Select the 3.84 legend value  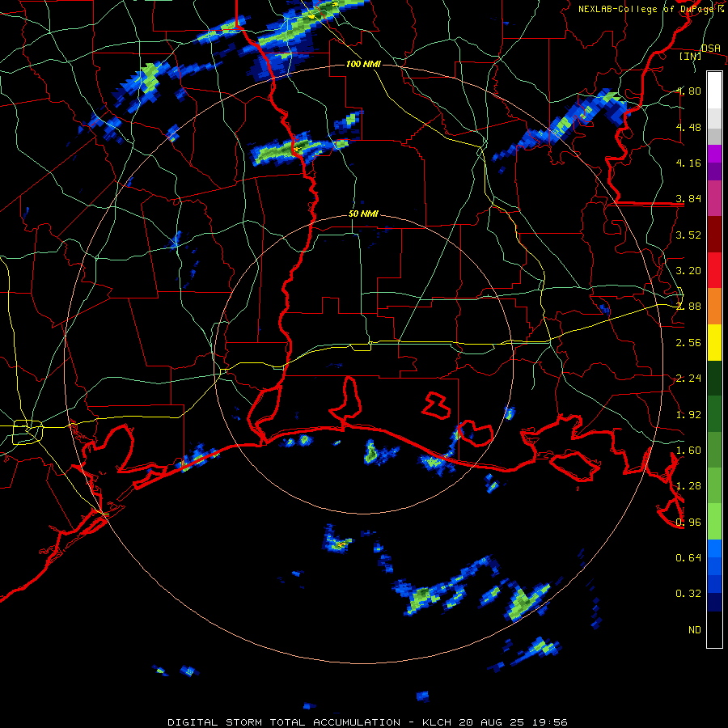click(689, 199)
